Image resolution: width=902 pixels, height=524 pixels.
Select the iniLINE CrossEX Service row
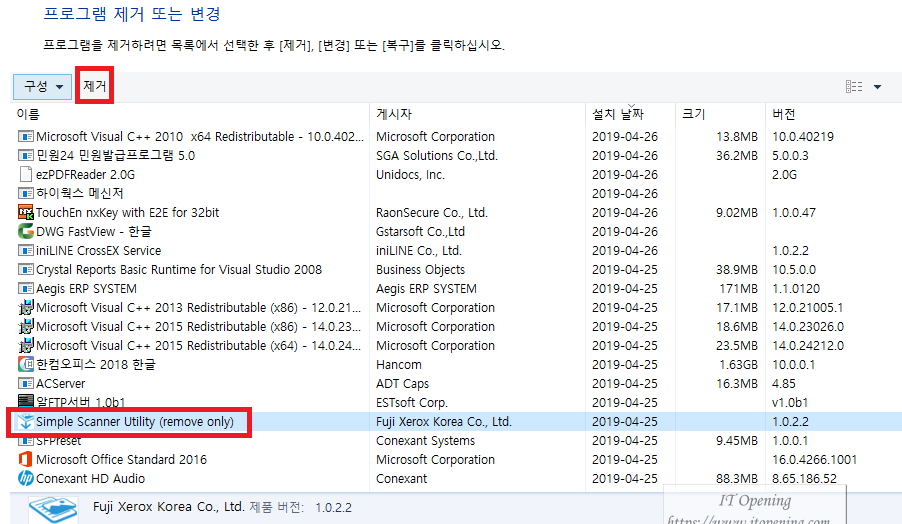[x=98, y=251]
